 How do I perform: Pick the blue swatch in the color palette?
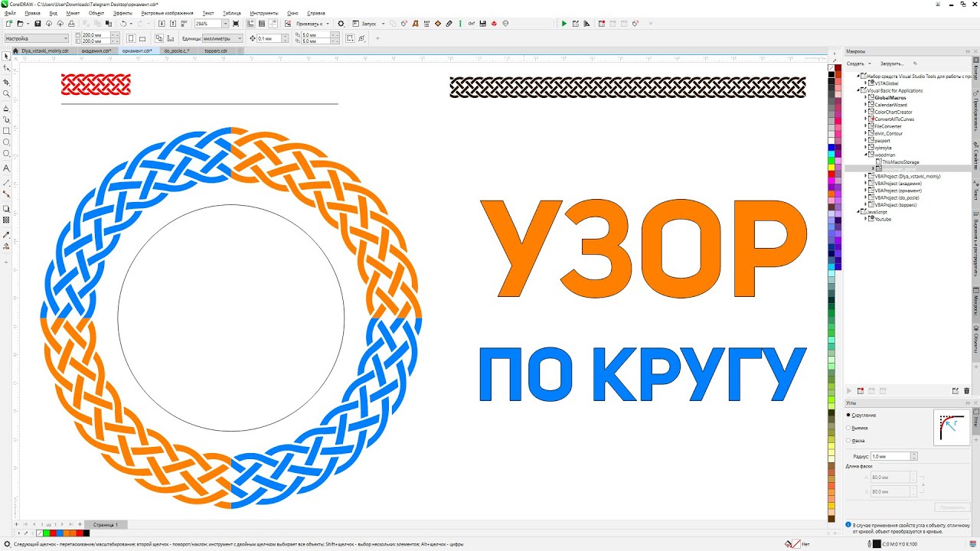[x=831, y=147]
